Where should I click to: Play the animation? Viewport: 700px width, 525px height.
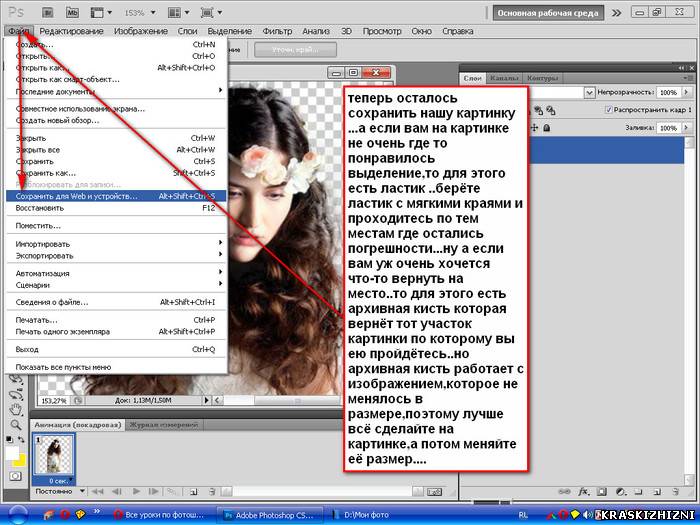[136, 492]
